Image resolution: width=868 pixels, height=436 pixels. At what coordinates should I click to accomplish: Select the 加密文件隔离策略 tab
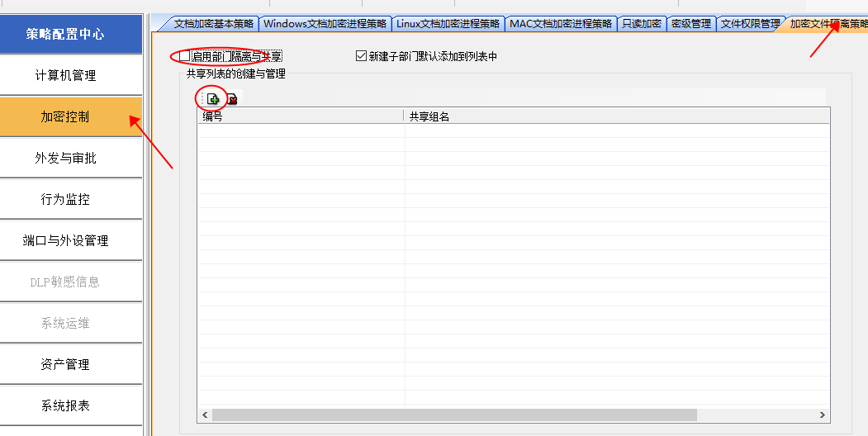828,23
